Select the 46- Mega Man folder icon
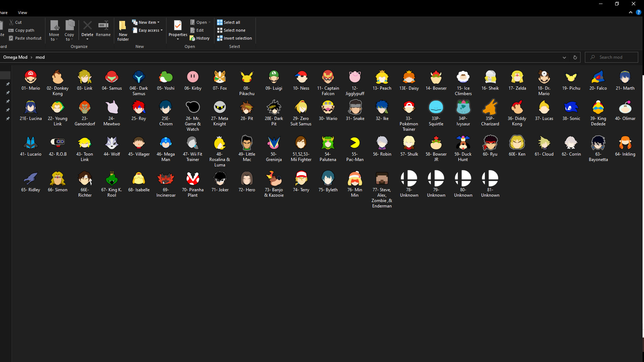Viewport: 644px width, 362px height. [x=166, y=143]
